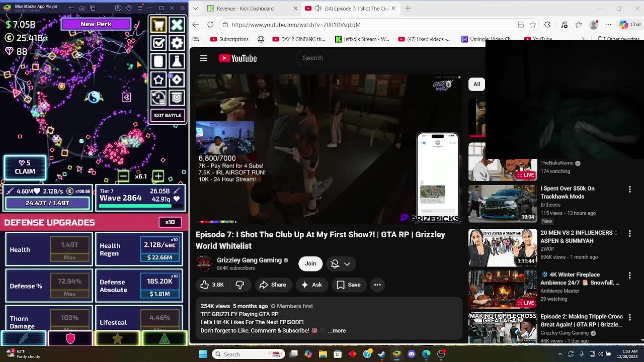Screen dimensions: 644x362
Task: Click the BlueStacks home icon
Action: [82, 8]
